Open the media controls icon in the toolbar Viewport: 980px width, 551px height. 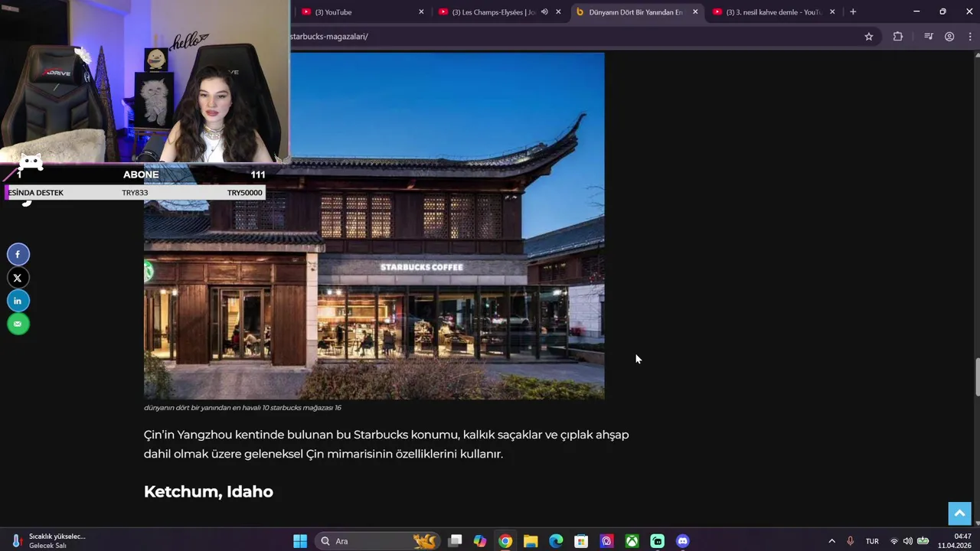[928, 36]
